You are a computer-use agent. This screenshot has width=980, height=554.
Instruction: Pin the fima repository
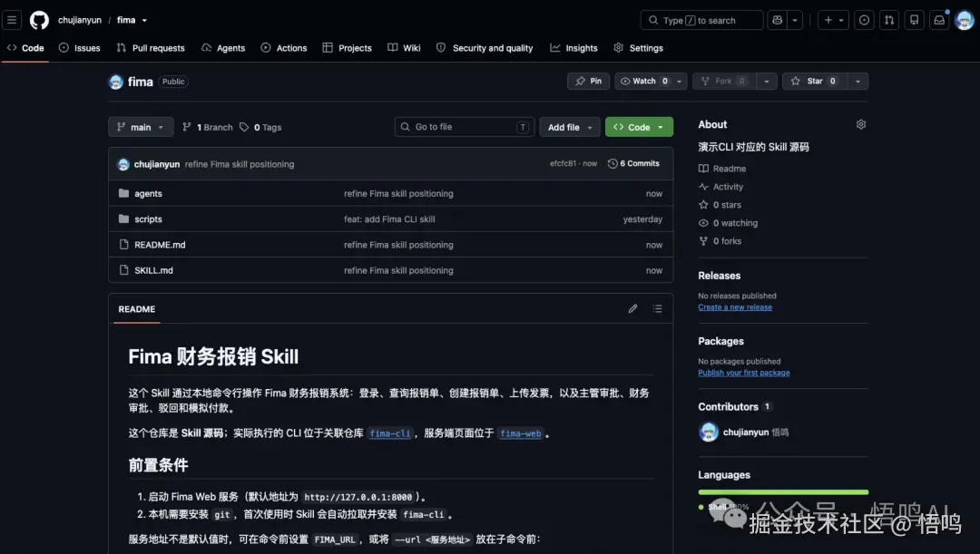[x=588, y=82]
